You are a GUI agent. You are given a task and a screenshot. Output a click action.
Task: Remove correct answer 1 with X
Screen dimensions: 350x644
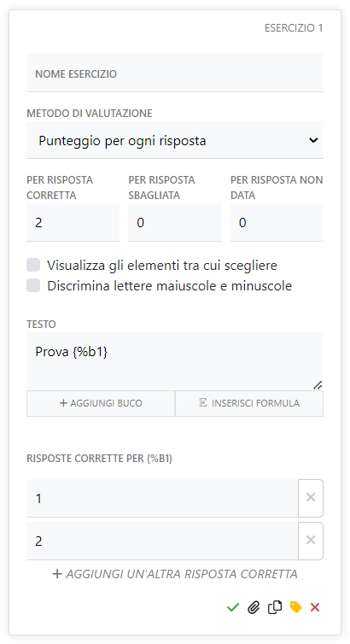(311, 498)
